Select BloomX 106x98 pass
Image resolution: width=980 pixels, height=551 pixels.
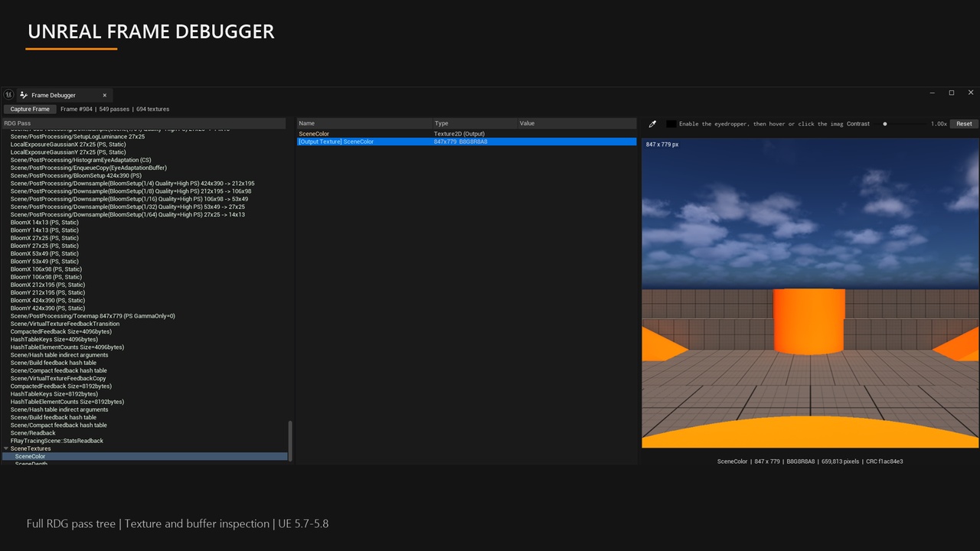46,269
